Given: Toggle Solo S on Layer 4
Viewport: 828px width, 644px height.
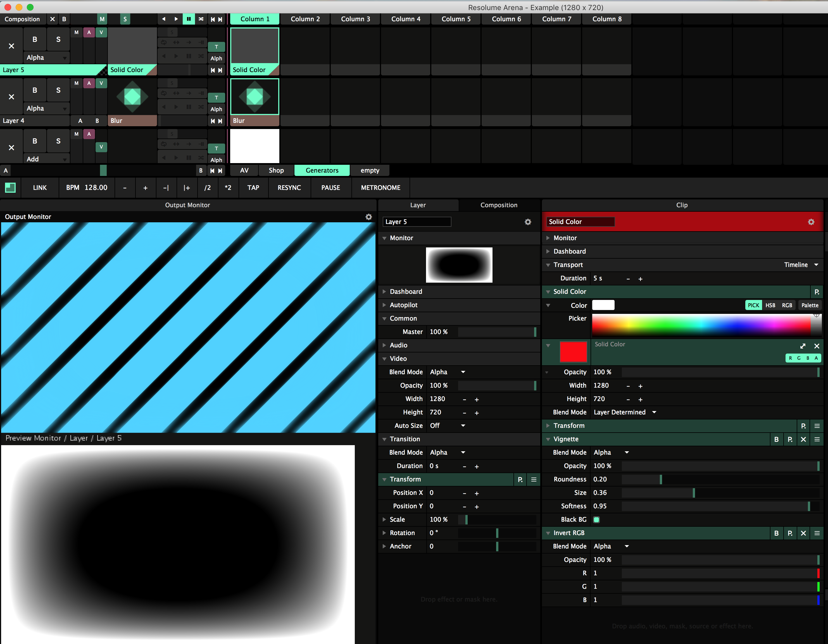Looking at the screenshot, I should (x=58, y=90).
